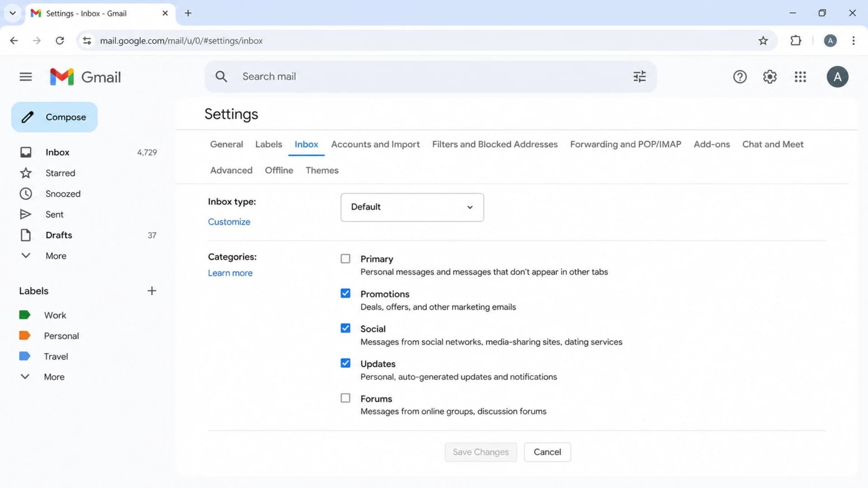Open the Chrome three-dot menu
Viewport: 868px width, 488px height.
pyautogui.click(x=854, y=41)
